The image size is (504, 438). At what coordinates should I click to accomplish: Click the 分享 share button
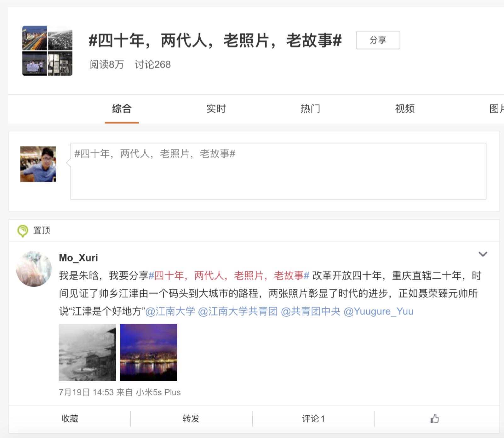(378, 40)
